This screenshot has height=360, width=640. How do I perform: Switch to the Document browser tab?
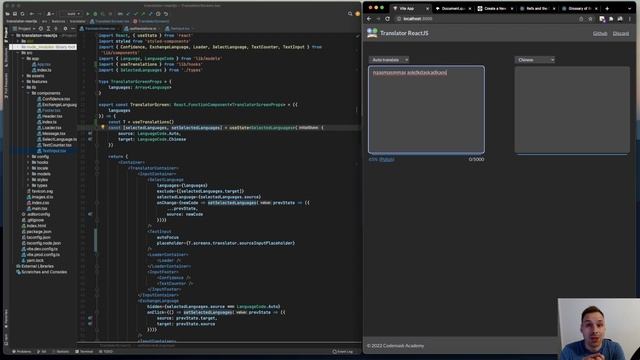tap(452, 8)
